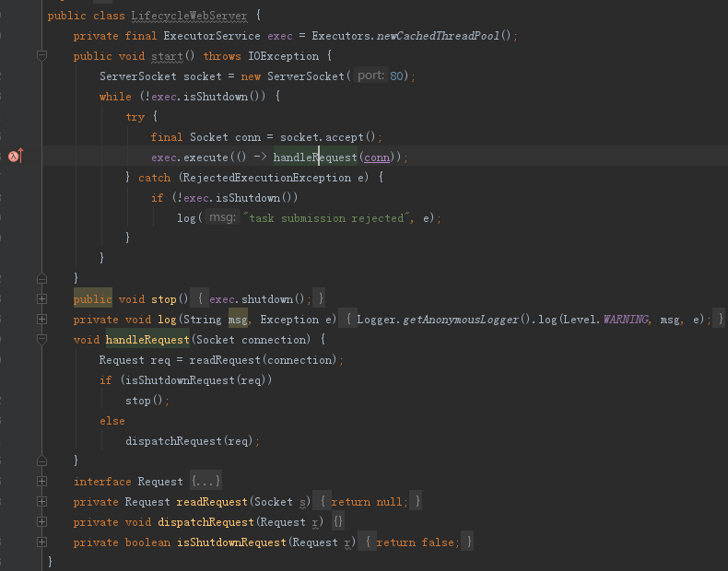Viewport: 728px width, 571px height.
Task: Expand the folded log() method
Action: point(41,320)
